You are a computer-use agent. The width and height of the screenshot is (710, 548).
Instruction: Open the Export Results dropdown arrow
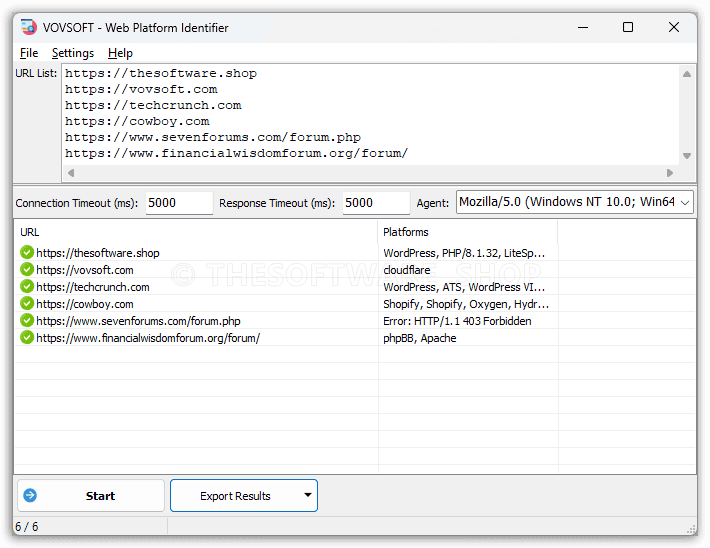pyautogui.click(x=308, y=495)
